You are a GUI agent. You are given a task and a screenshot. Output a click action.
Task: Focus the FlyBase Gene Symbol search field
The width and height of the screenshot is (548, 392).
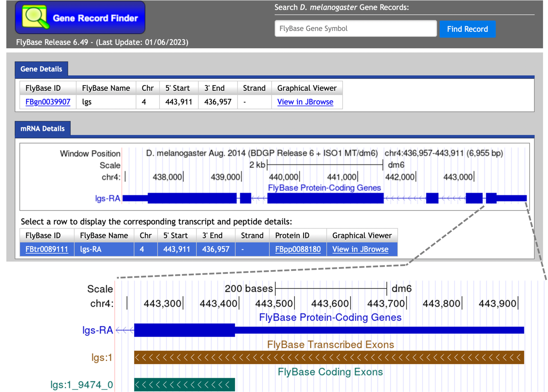click(356, 29)
